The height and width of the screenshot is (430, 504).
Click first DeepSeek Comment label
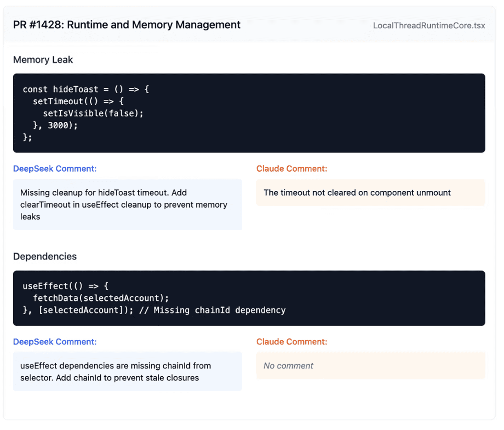(x=55, y=169)
